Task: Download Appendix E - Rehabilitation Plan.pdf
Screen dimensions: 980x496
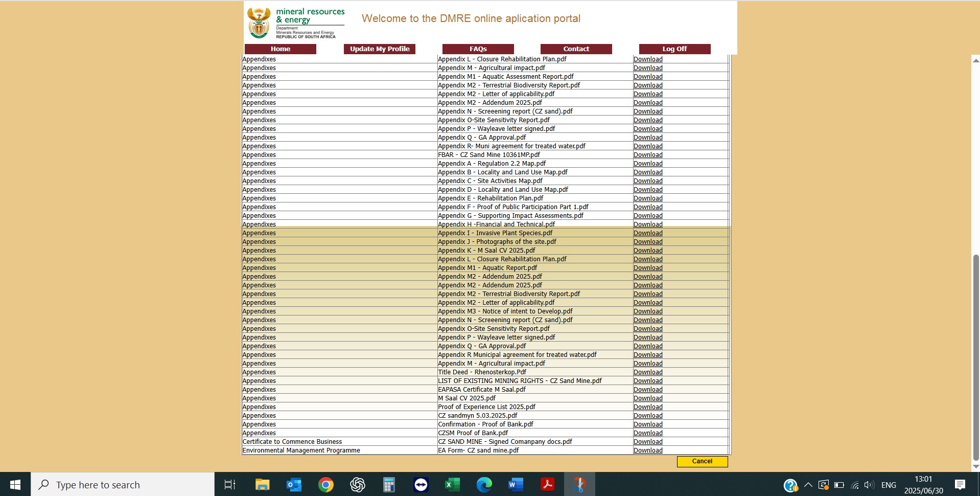Action: pos(648,198)
